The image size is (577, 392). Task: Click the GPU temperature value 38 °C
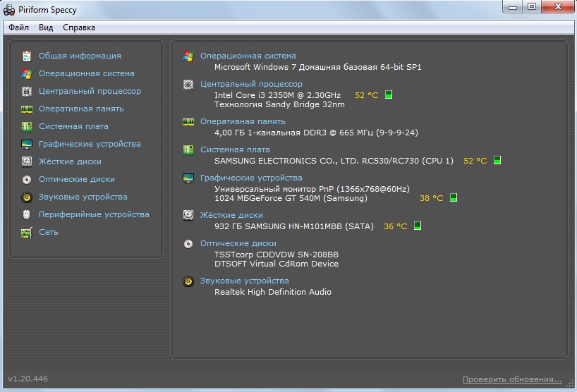tap(432, 198)
